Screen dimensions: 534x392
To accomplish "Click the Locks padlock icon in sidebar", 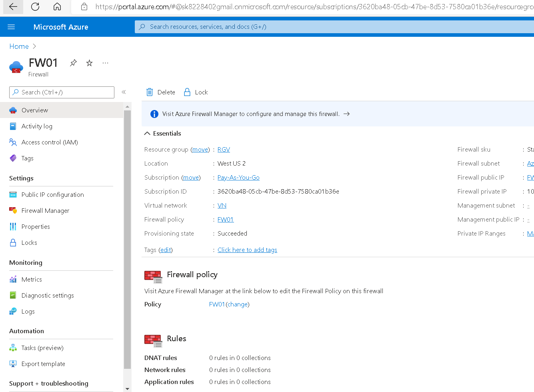I will (13, 242).
